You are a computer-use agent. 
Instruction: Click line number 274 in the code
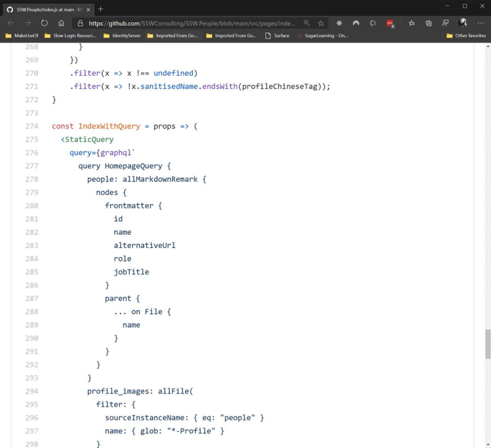tap(31, 126)
